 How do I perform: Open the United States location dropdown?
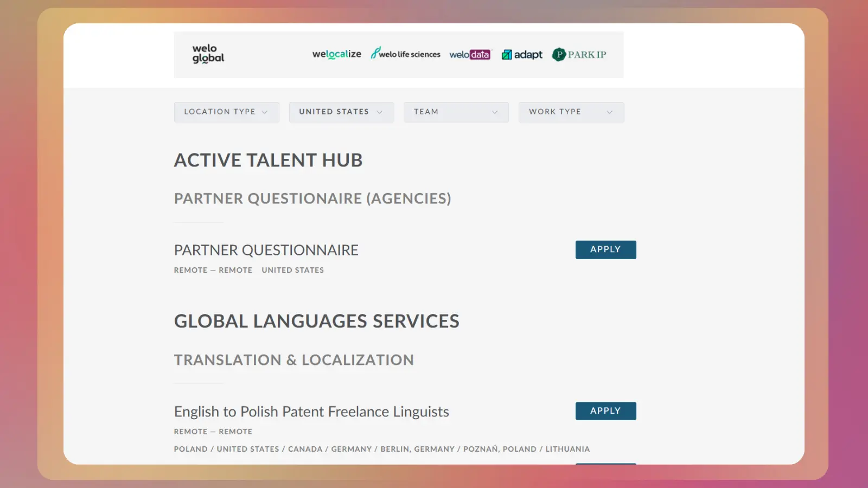click(341, 112)
